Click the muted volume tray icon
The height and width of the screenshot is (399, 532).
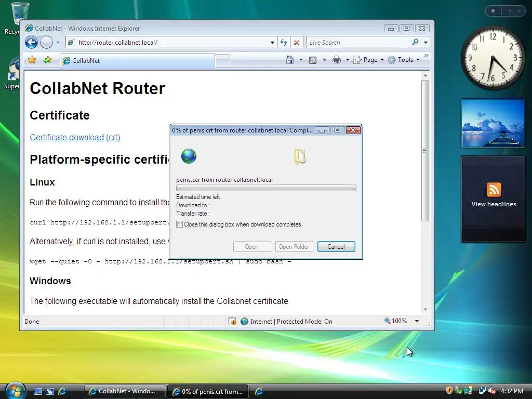491,391
